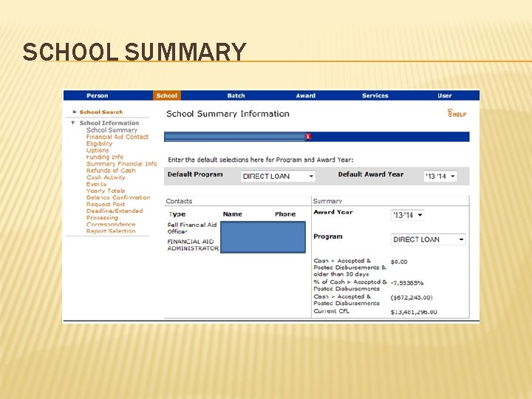Open Financial Aid Contact link

(x=117, y=137)
